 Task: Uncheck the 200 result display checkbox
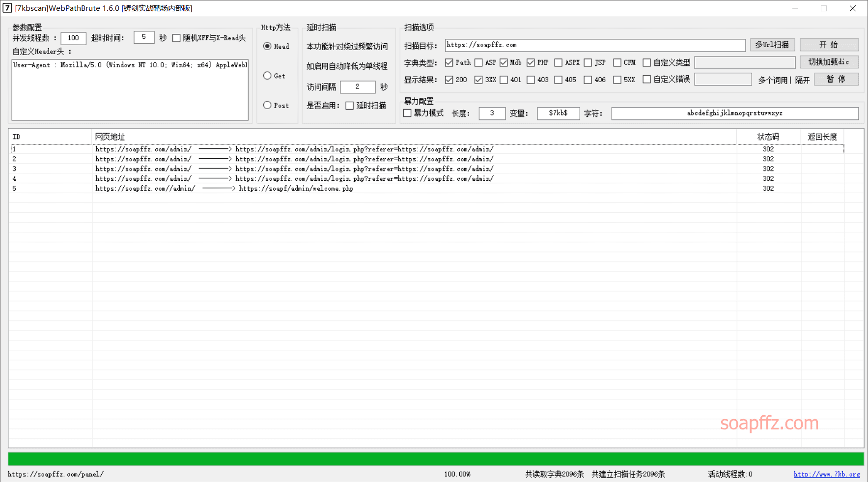tap(449, 80)
